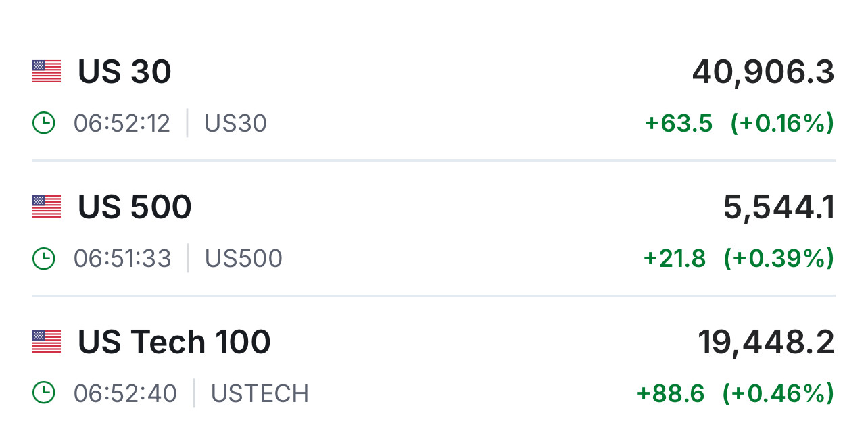The height and width of the screenshot is (425, 868).
Task: Click the US flag beside US 500
Action: [x=47, y=207]
